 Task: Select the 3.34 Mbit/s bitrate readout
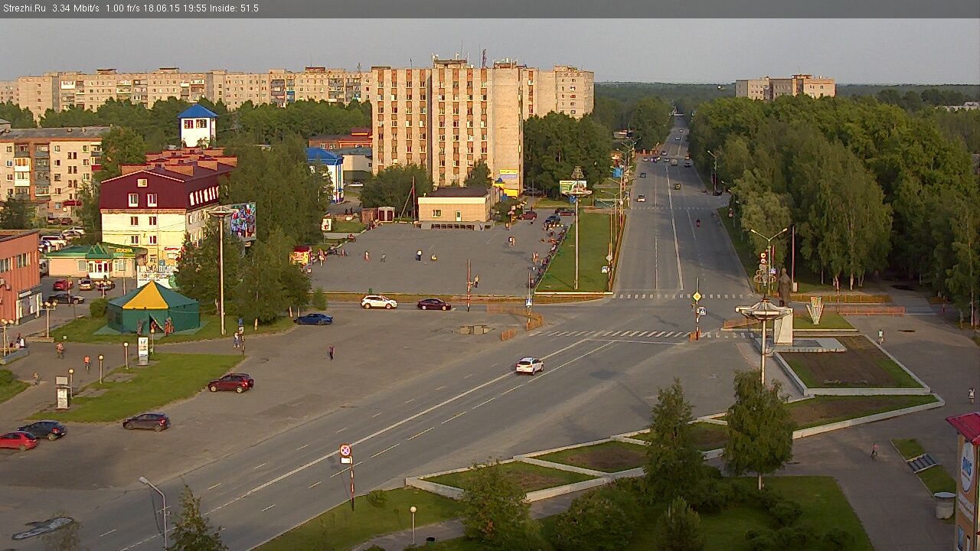[x=76, y=8]
